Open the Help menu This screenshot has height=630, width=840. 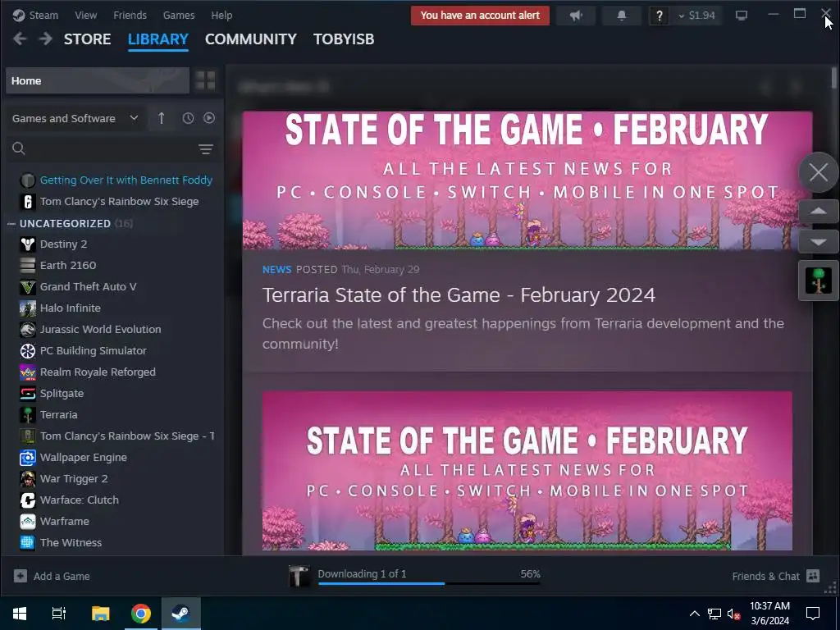(221, 16)
